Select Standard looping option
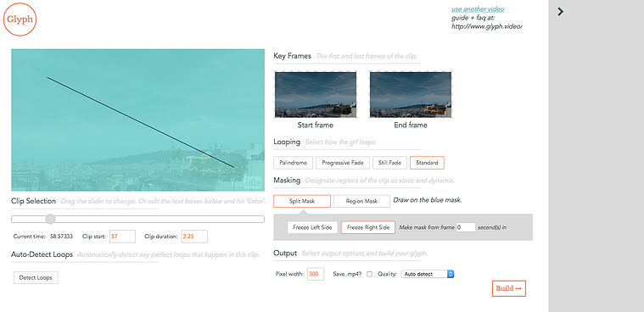Viewport: 644px width, 312px height. (427, 163)
